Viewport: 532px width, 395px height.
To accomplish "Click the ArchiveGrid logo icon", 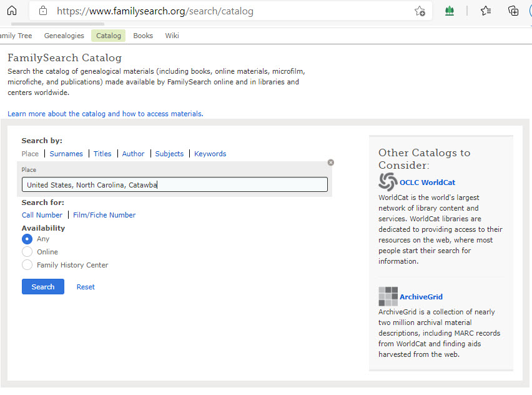I will pos(388,296).
